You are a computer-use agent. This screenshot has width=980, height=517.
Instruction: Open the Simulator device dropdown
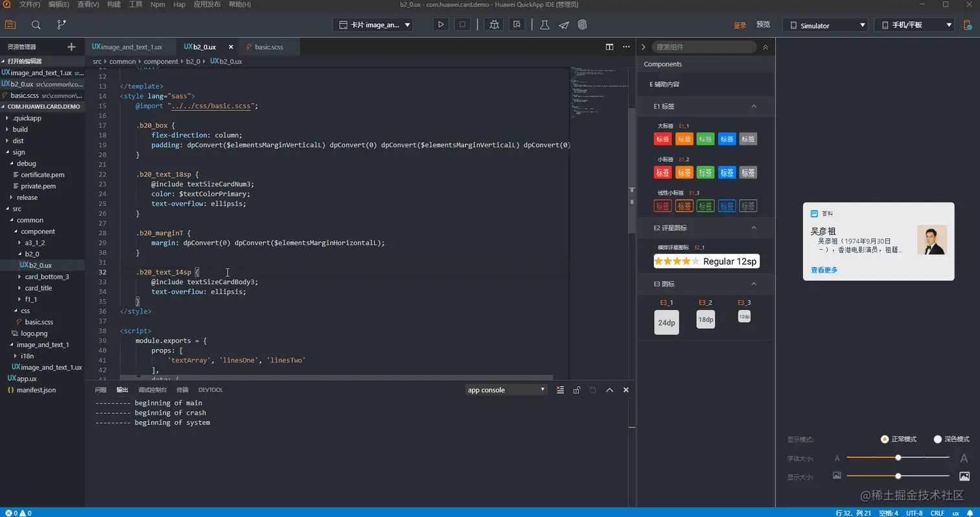tap(825, 25)
